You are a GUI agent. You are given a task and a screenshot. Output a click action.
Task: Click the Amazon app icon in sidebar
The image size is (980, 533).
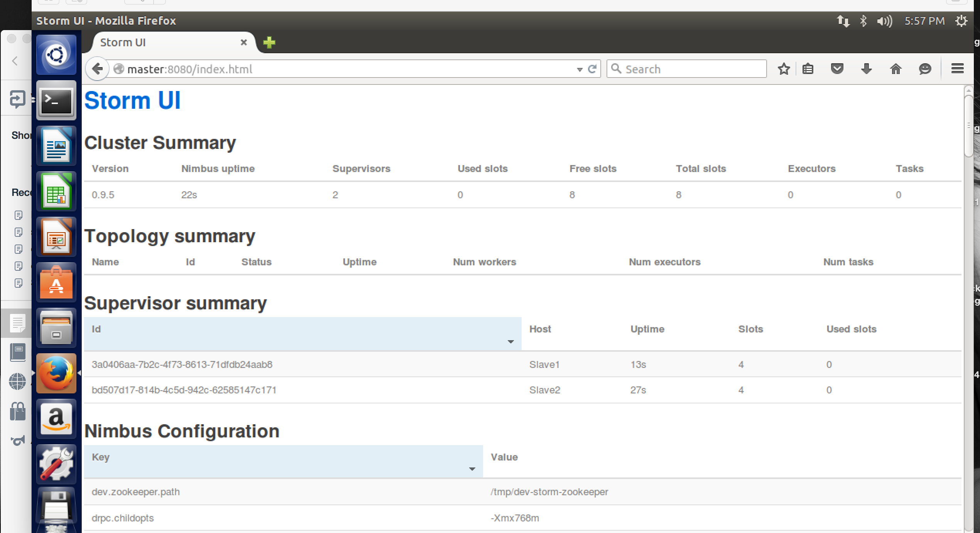point(56,417)
